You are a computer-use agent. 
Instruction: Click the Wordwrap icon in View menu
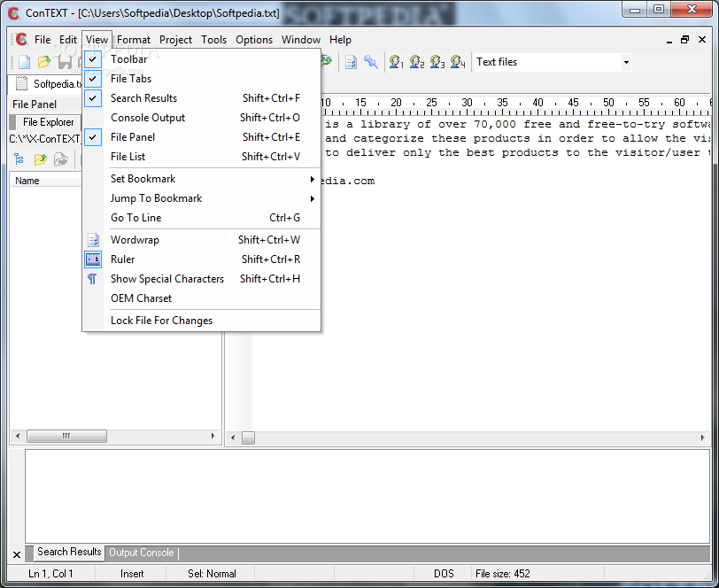(93, 240)
